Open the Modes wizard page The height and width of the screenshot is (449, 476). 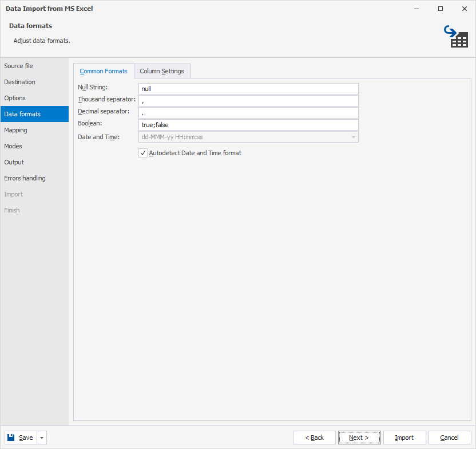pos(34,146)
